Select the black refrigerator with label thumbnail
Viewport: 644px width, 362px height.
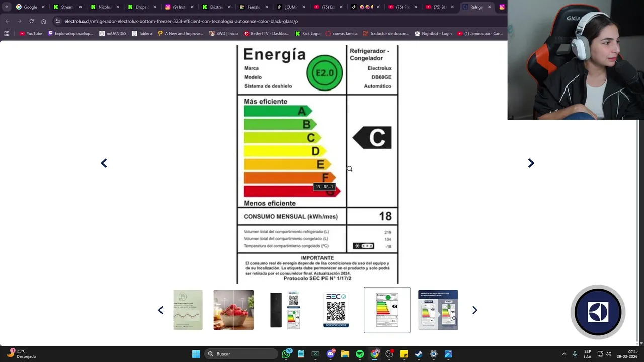[285, 310]
